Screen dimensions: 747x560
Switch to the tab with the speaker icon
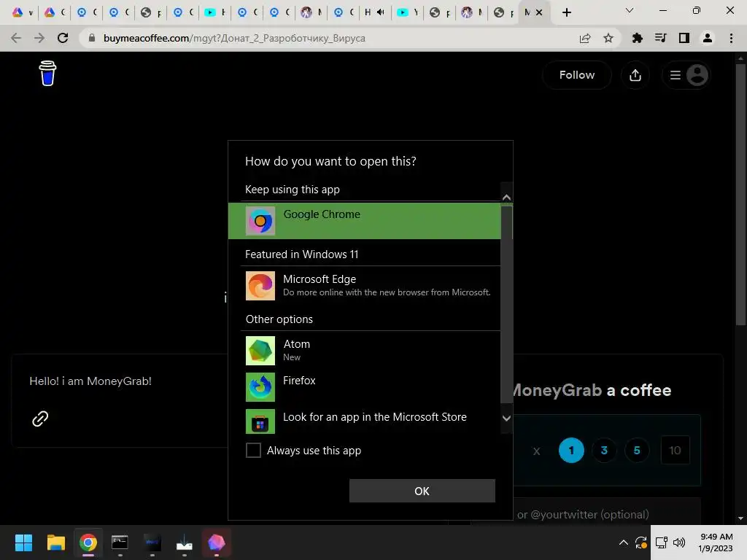click(x=374, y=12)
